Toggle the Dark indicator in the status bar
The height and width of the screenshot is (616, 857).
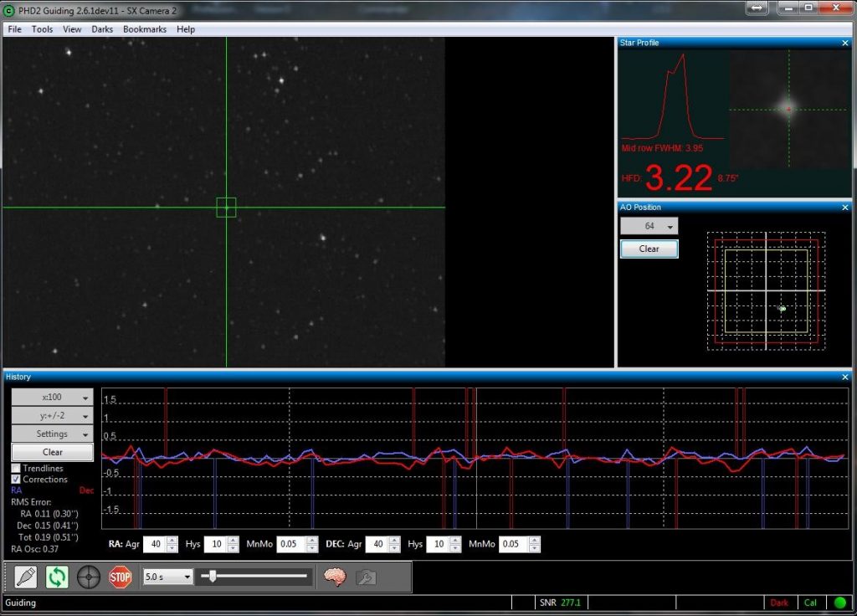[779, 603]
